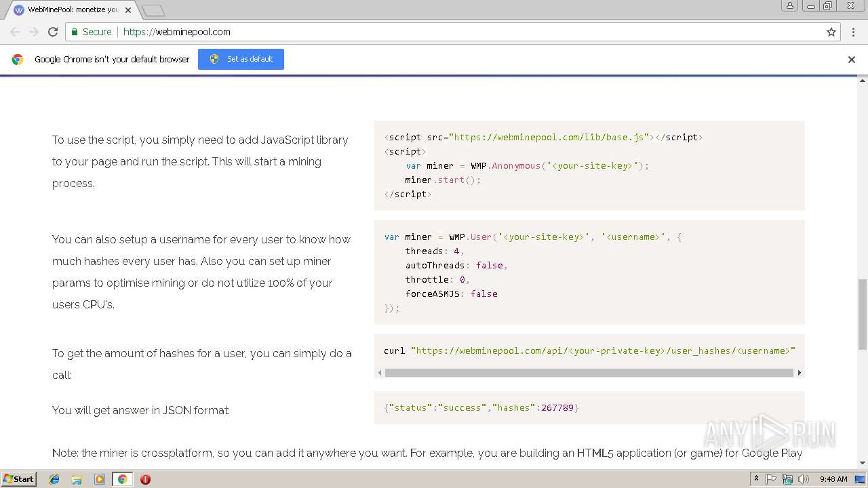The width and height of the screenshot is (868, 488).
Task: Open the volume speaker tray icon
Action: pos(804,479)
